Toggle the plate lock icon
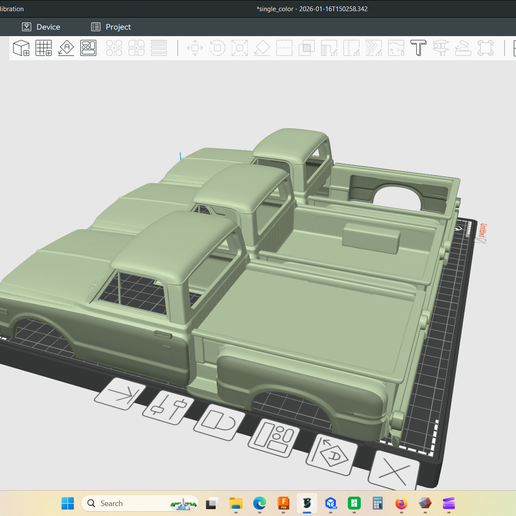 point(219,422)
